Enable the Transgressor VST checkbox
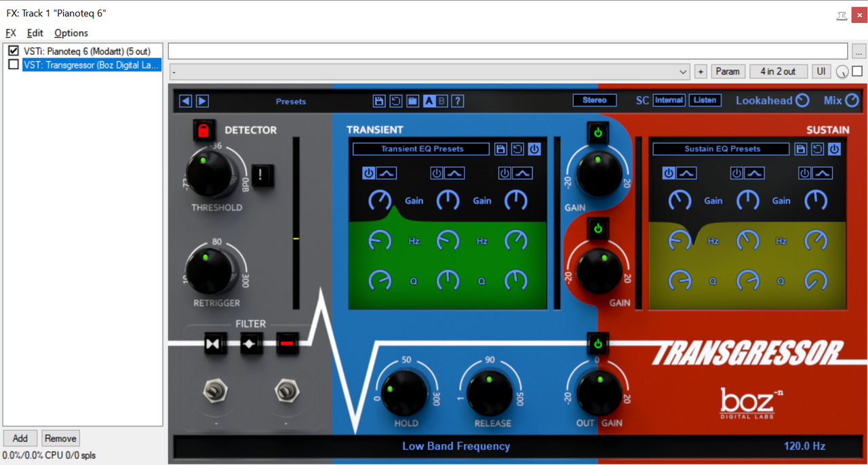Viewport: 868px width, 465px height. pyautogui.click(x=13, y=65)
